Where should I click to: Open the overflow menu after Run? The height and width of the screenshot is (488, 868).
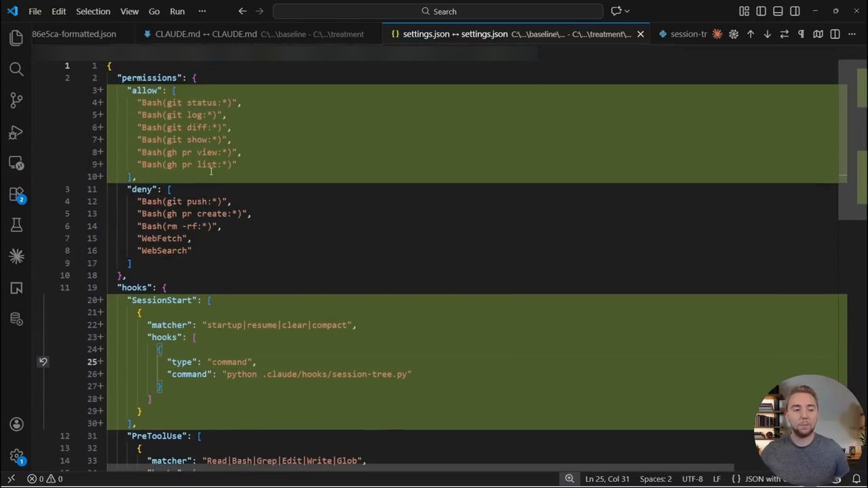(x=202, y=11)
